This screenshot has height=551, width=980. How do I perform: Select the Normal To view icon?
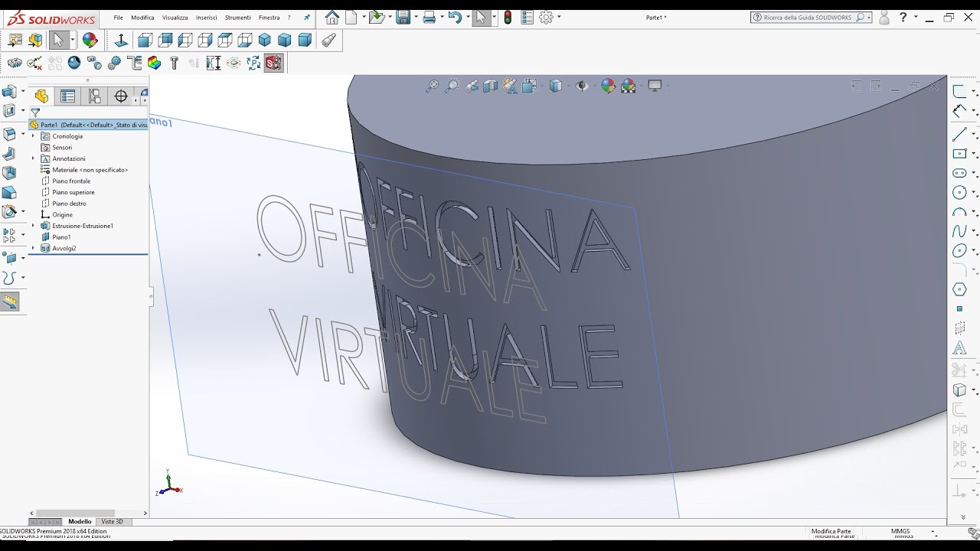pyautogui.click(x=121, y=41)
